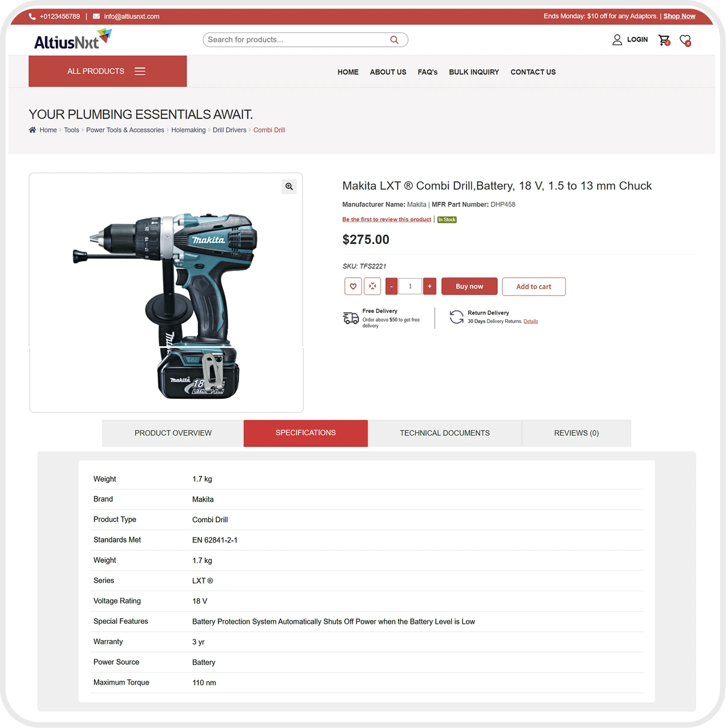Viewport: 726px width, 728px height.
Task: Click the email envelope icon
Action: pos(96,16)
